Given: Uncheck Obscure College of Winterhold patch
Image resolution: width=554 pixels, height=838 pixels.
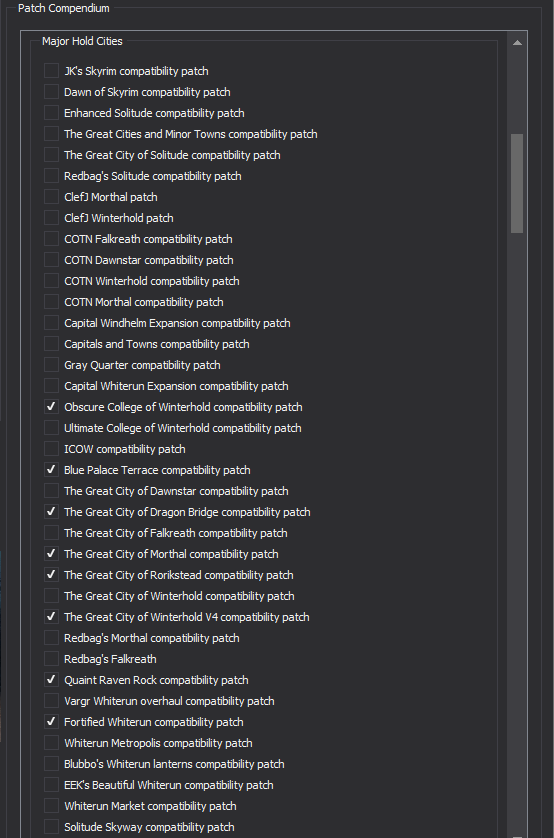Looking at the screenshot, I should tap(51, 407).
